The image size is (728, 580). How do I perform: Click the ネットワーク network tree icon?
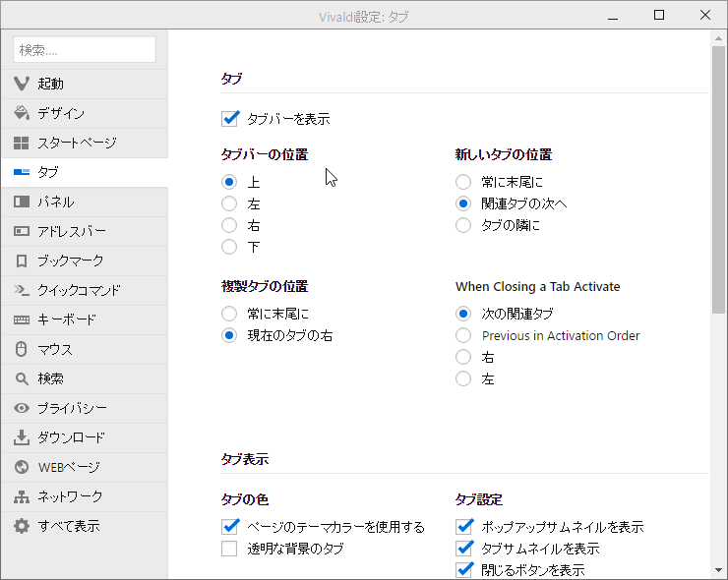click(22, 496)
